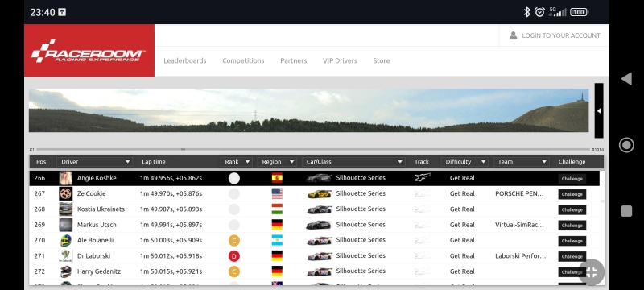Challenge Ale Boianelli's lap time

click(x=572, y=241)
